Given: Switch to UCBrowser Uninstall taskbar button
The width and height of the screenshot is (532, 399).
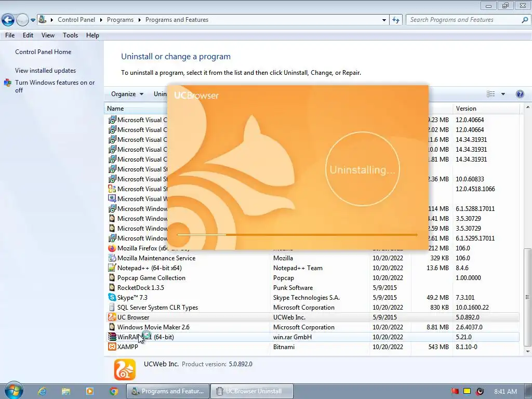Looking at the screenshot, I should coord(252,392).
